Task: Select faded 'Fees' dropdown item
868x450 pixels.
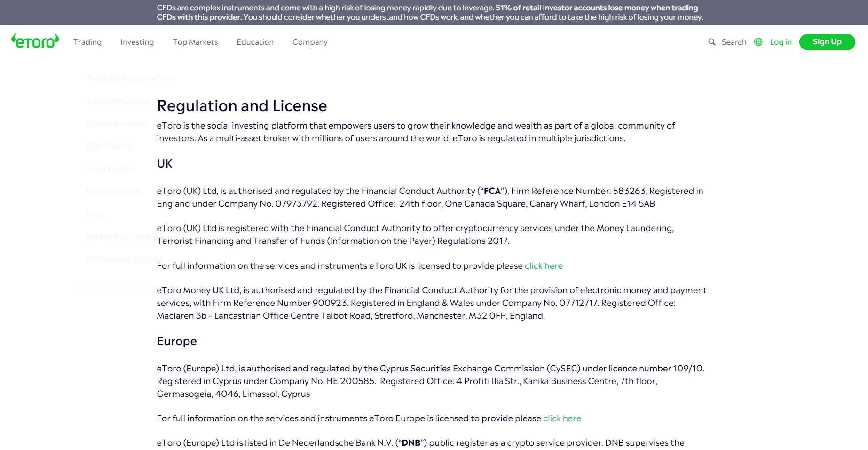Action: (95, 214)
